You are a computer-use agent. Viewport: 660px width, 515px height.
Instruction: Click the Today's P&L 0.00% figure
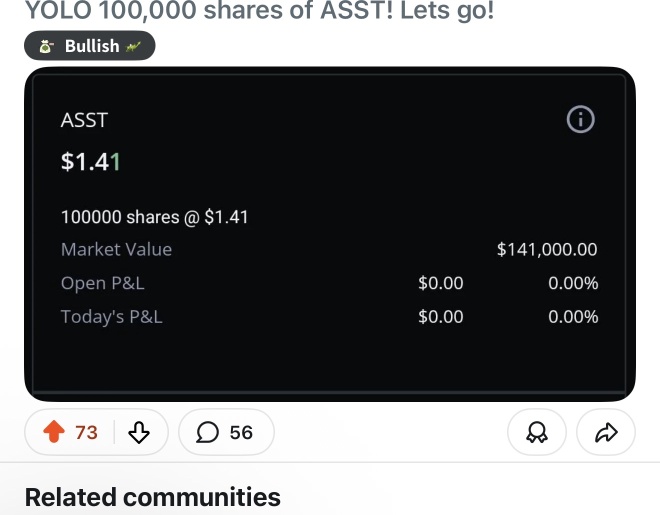573,317
